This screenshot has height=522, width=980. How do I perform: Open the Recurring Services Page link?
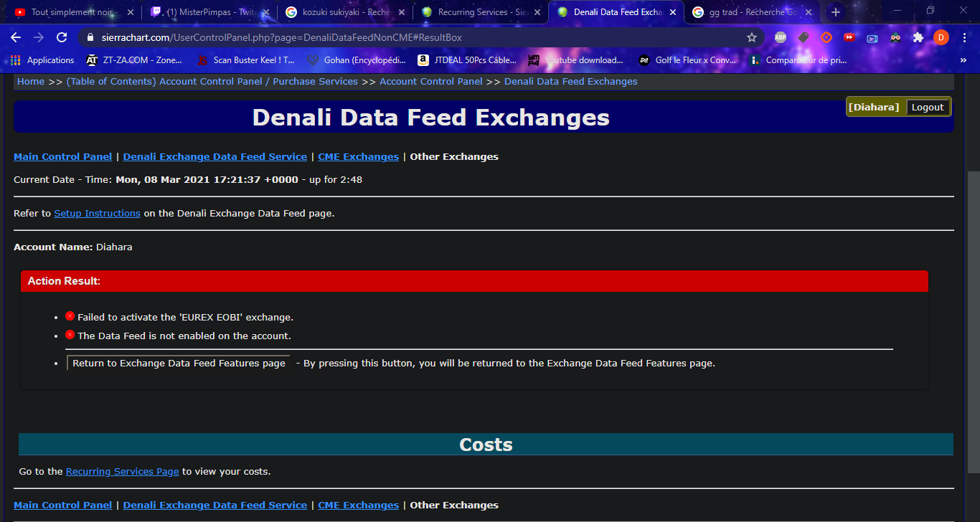[x=123, y=471]
